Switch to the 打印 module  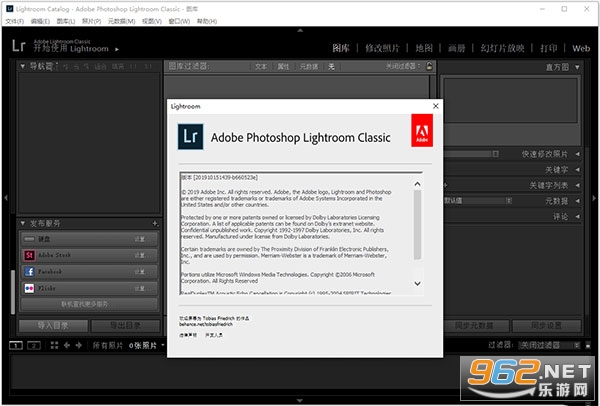[548, 48]
